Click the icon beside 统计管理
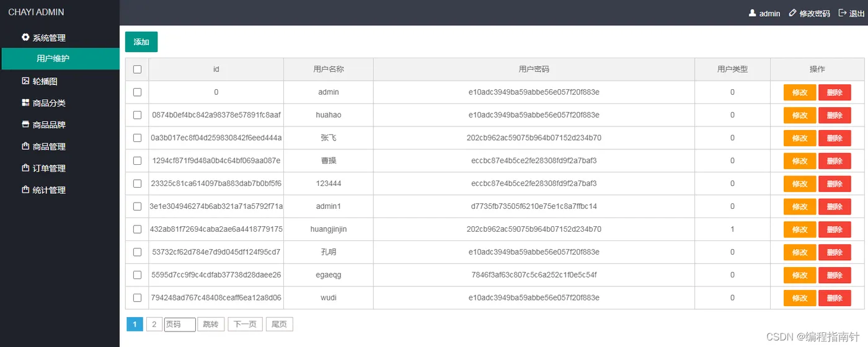Image resolution: width=868 pixels, height=347 pixels. (x=25, y=190)
